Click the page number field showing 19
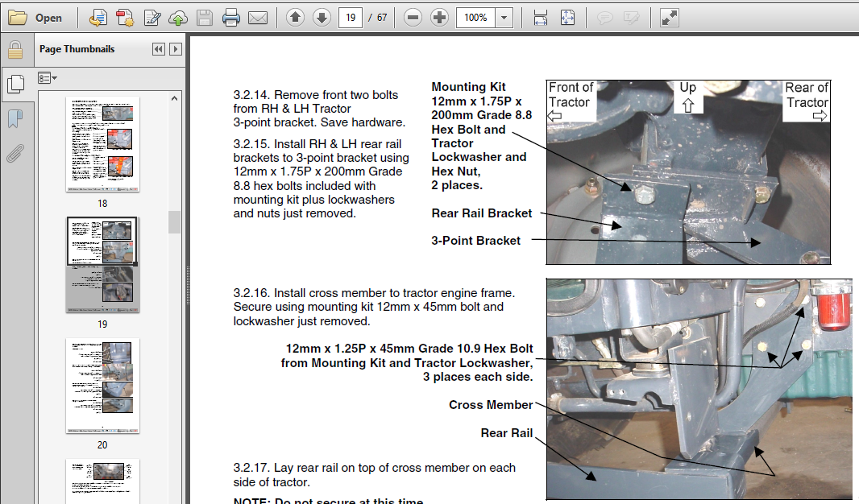Image resolution: width=859 pixels, height=504 pixels. click(x=350, y=18)
